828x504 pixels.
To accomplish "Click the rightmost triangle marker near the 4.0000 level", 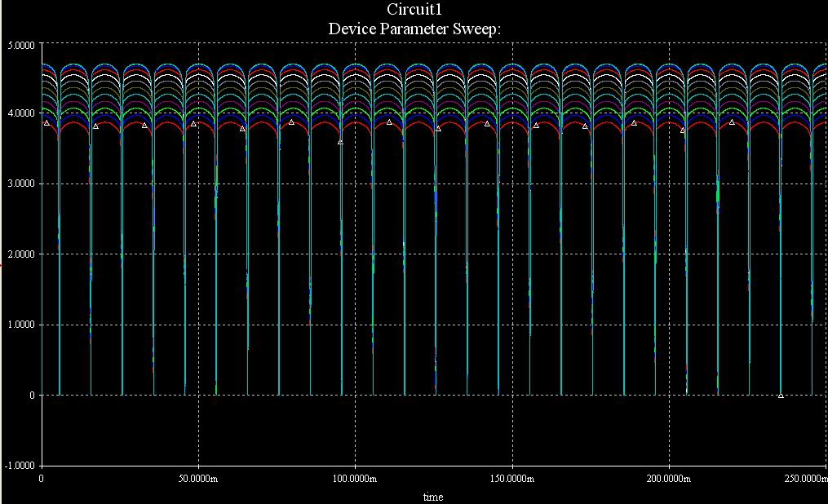I will tap(732, 122).
